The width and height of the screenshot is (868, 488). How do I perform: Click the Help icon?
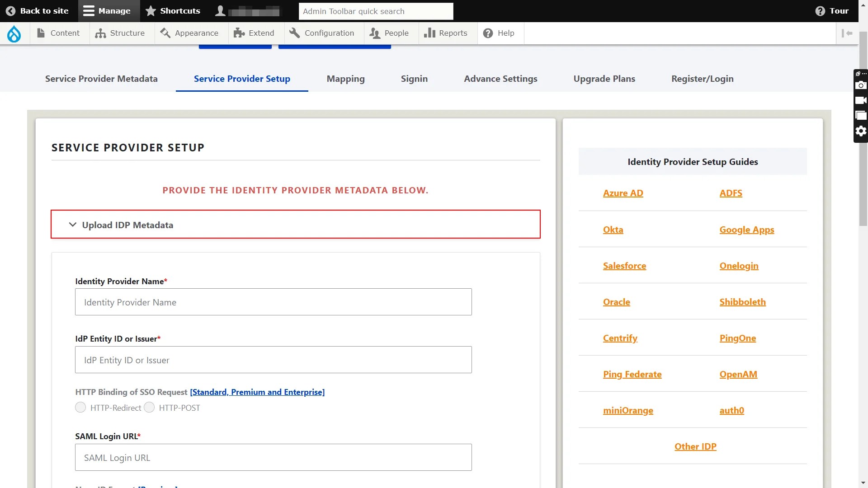click(487, 33)
